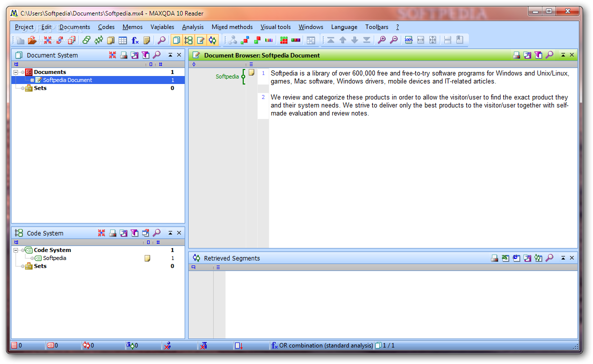Click the magnifier search icon in main toolbar
Screen dimensions: 593x364
[x=162, y=40]
